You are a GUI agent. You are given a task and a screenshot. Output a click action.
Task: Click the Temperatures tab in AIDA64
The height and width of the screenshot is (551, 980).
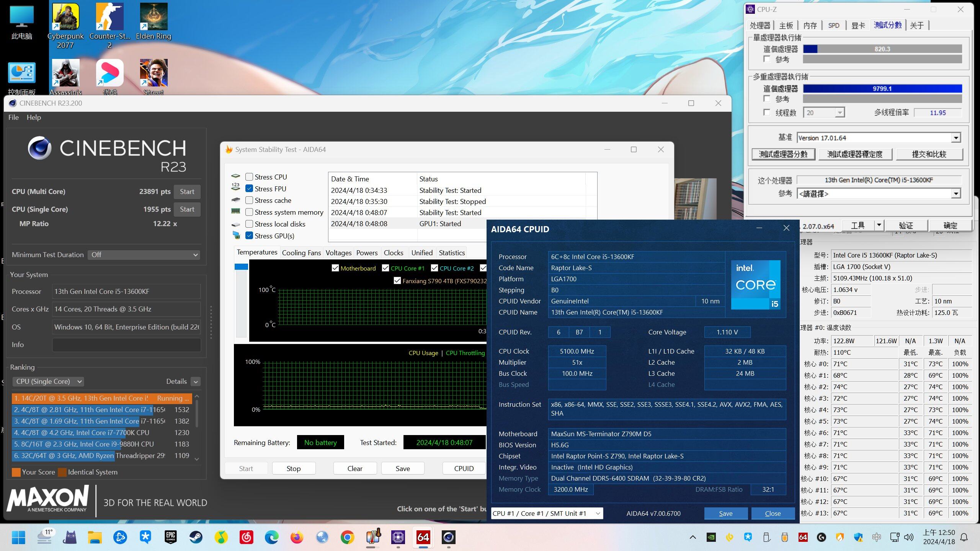[257, 252]
